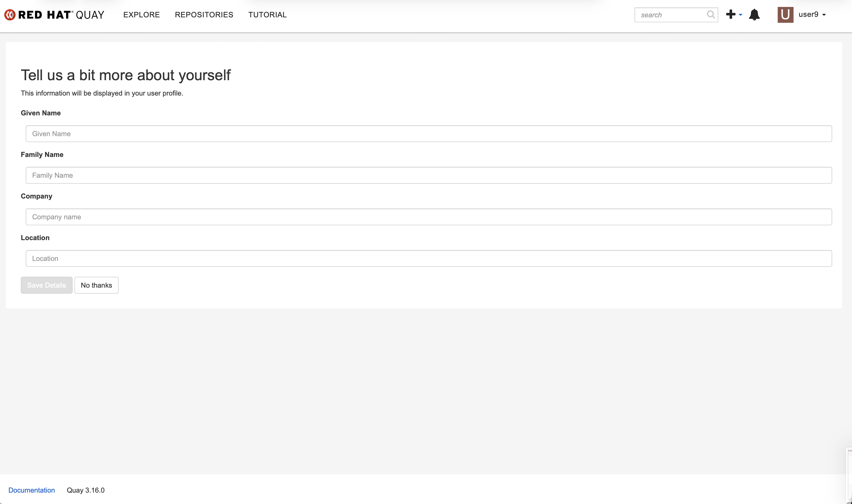Click the Red Hat logo icon

pyautogui.click(x=10, y=15)
